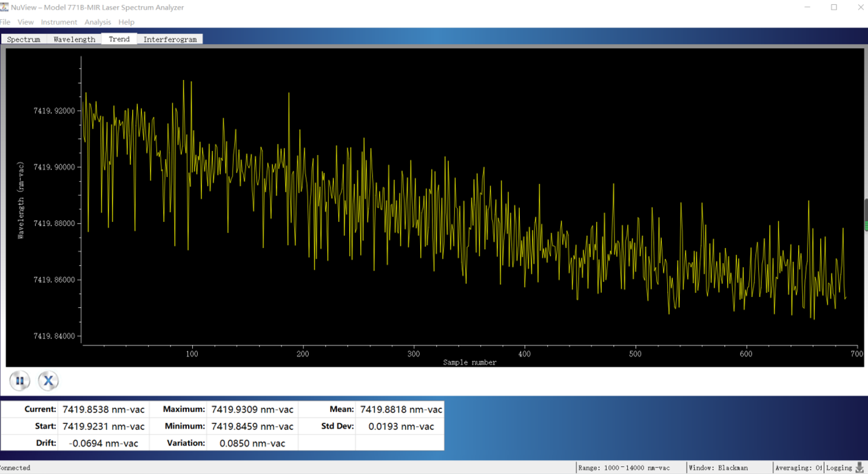
Task: Open the File menu
Action: click(x=5, y=22)
